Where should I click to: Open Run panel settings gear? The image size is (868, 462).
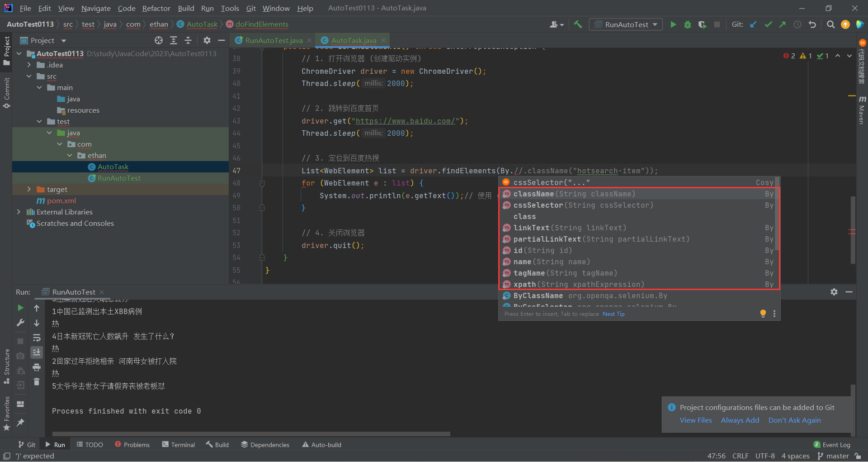834,292
